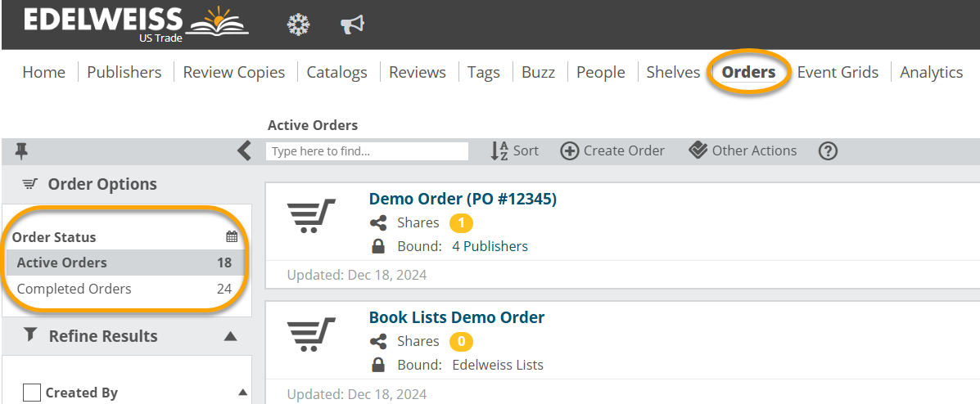Click the calendar icon beside Order Status
The width and height of the screenshot is (980, 404).
pos(232,237)
